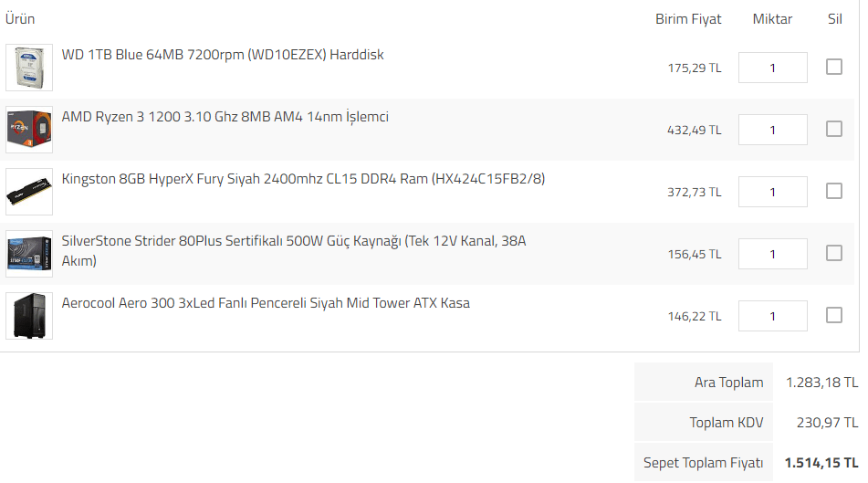Check the delete box for WD harddisk

pos(833,67)
